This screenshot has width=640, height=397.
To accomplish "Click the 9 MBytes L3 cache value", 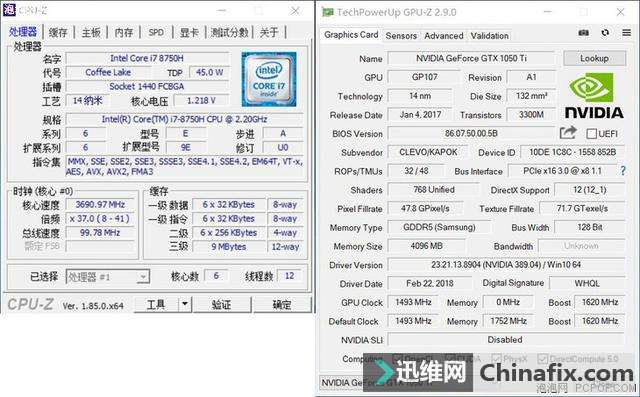I will pyautogui.click(x=229, y=246).
